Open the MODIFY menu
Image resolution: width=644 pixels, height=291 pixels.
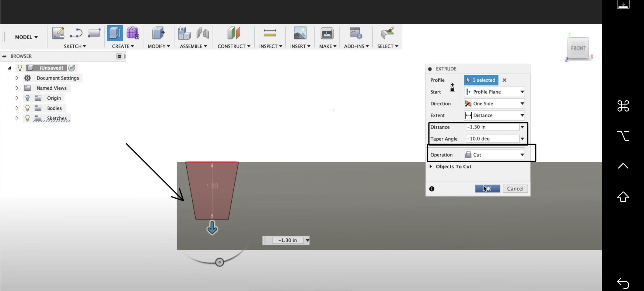(x=159, y=46)
